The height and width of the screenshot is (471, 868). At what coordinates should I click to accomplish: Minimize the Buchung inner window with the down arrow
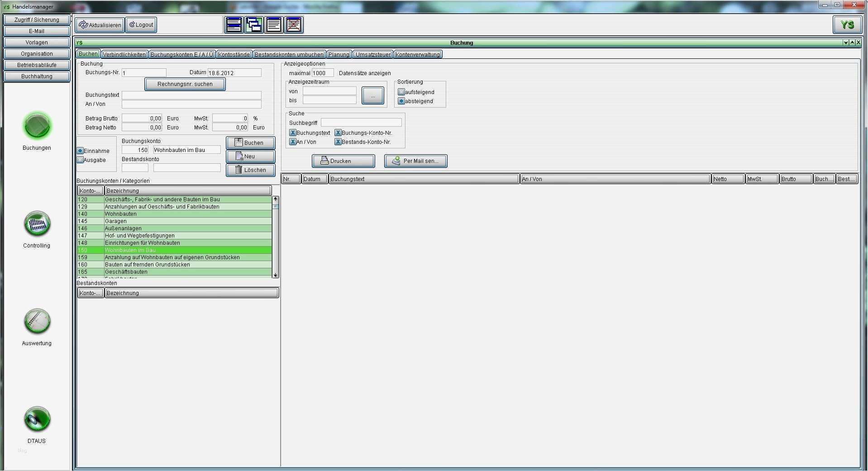pyautogui.click(x=845, y=43)
